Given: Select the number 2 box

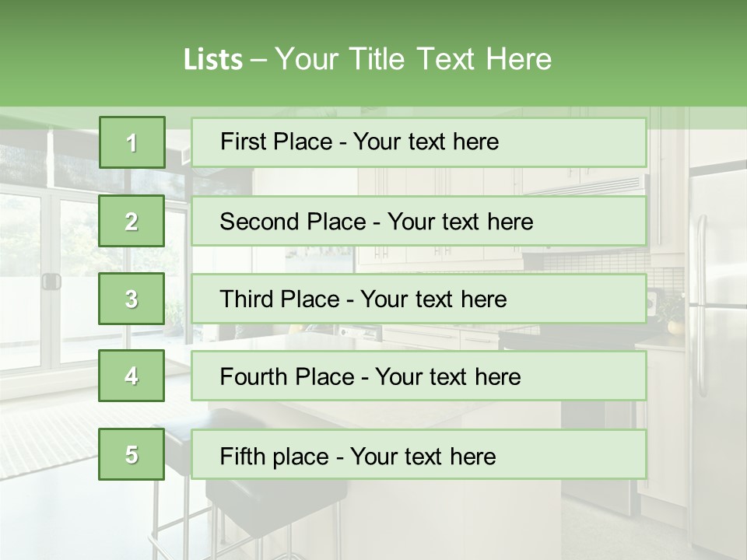Looking at the screenshot, I should (x=132, y=221).
